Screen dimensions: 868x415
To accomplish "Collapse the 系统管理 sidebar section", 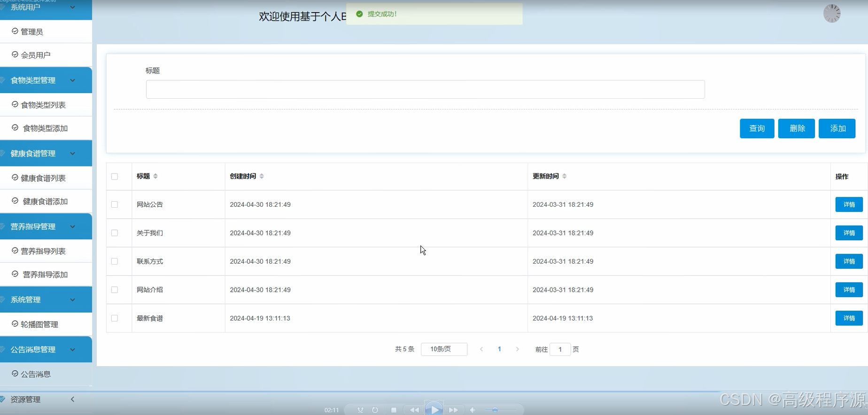I will tap(46, 300).
